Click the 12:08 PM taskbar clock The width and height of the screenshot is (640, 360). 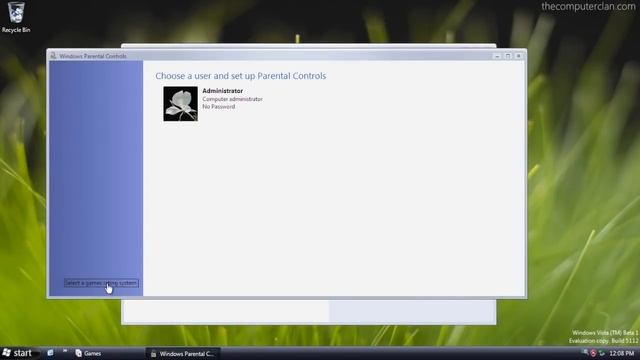[x=622, y=353]
